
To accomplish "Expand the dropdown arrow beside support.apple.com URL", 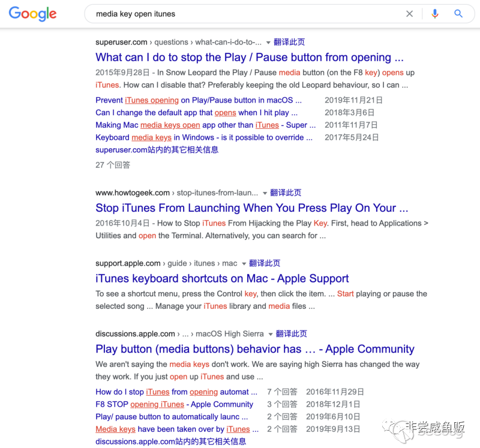I will [x=244, y=264].
